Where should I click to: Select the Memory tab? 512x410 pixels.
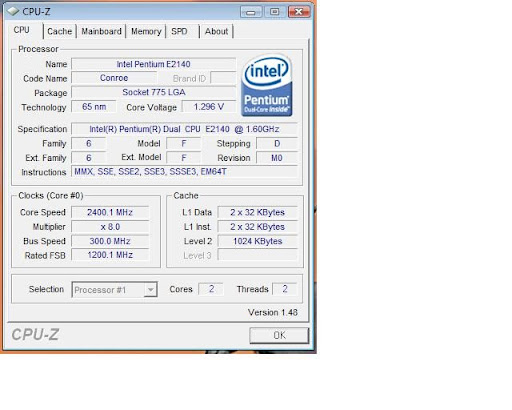(x=146, y=31)
